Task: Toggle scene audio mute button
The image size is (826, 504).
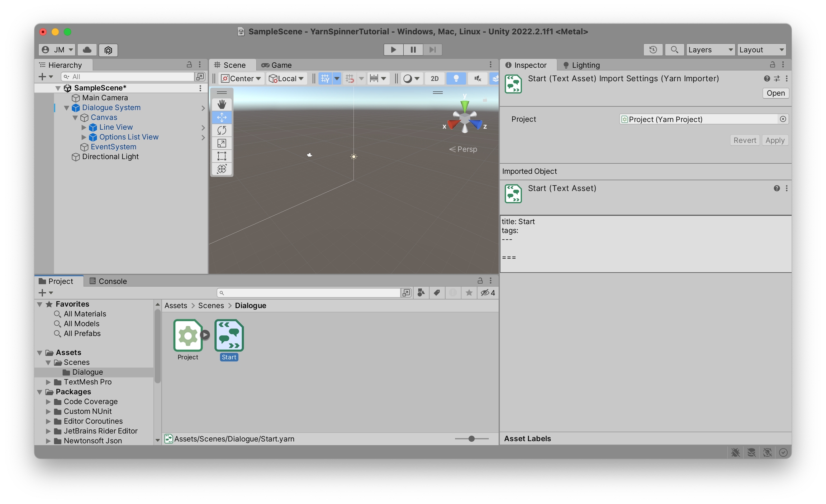Action: (x=478, y=78)
